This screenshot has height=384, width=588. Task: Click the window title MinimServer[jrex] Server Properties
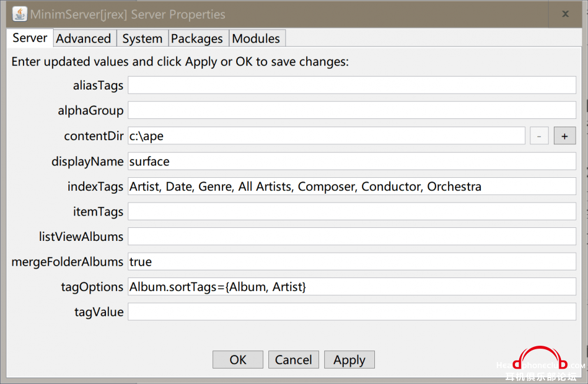click(x=128, y=14)
